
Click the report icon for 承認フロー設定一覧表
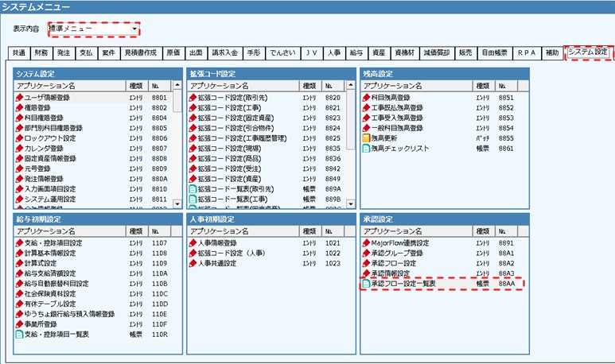coord(366,284)
